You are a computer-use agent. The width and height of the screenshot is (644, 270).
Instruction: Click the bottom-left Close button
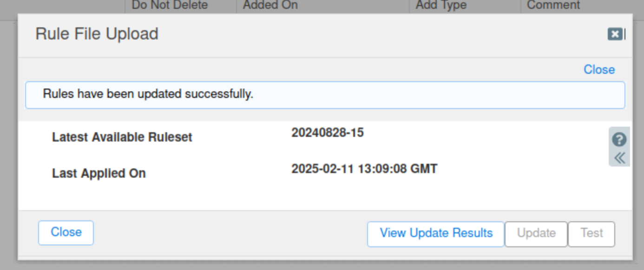(66, 232)
